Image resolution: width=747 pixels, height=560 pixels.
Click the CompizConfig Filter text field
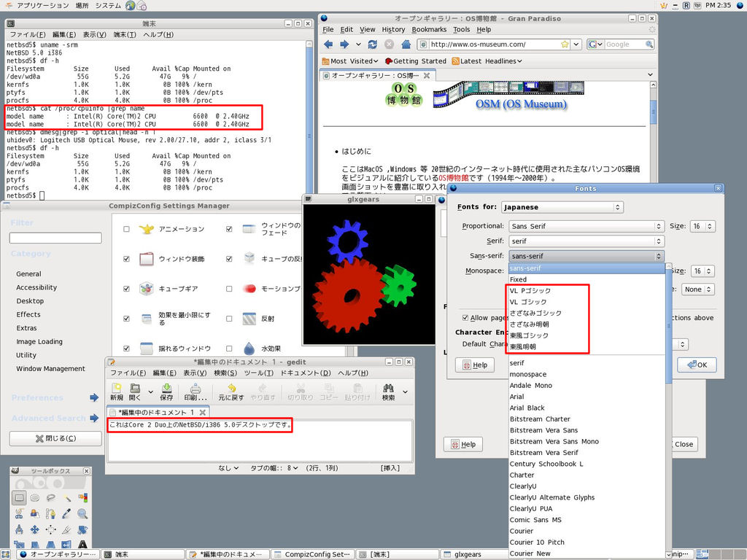click(x=55, y=238)
